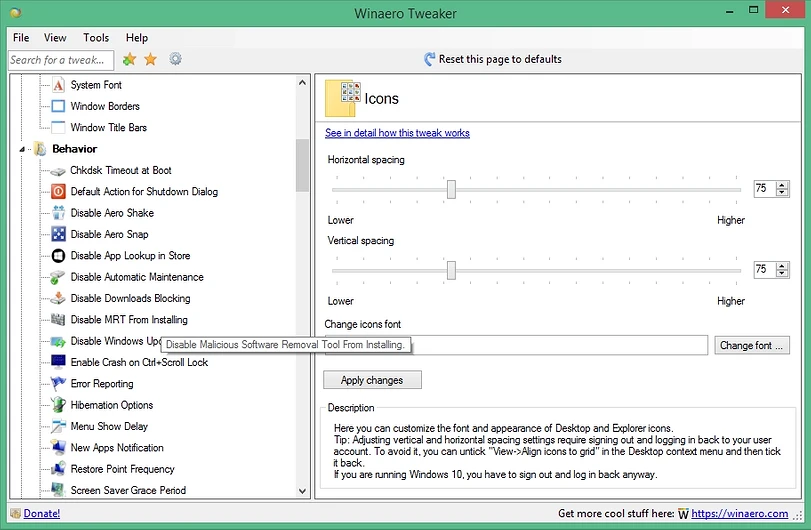Click the Horizontal spacing slider handle
This screenshot has width=811, height=530.
click(452, 189)
